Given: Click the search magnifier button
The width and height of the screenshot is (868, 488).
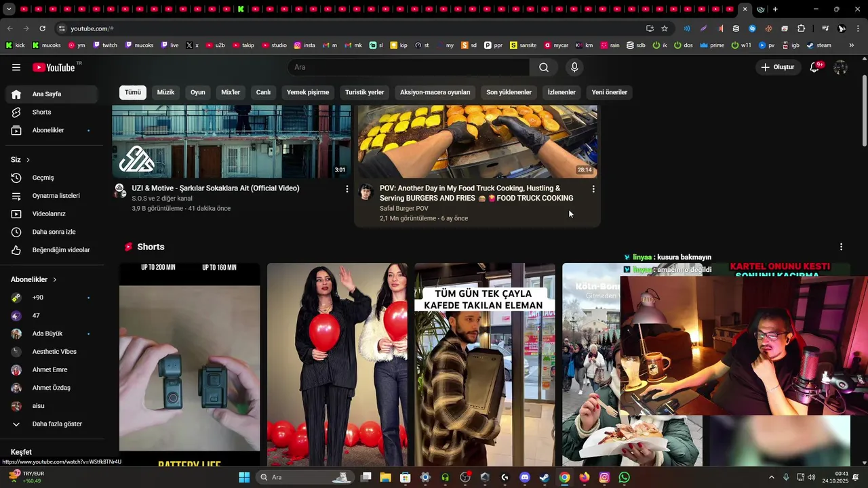Looking at the screenshot, I should tap(544, 67).
